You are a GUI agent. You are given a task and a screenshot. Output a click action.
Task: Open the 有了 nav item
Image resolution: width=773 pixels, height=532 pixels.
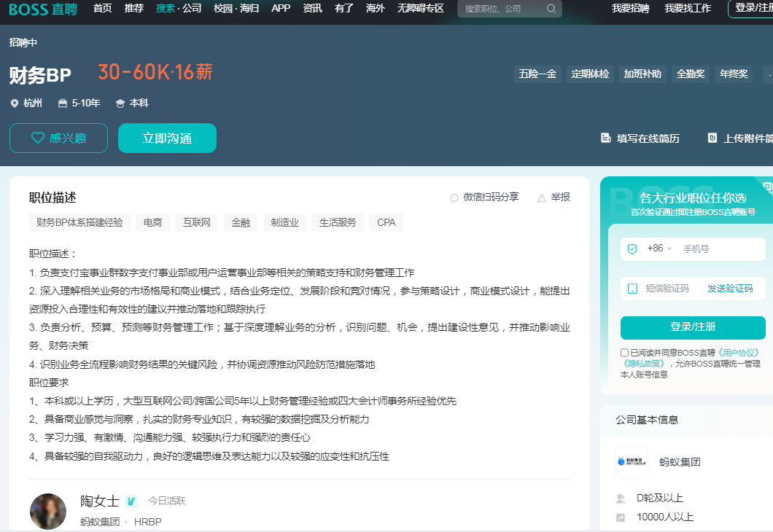pos(344,8)
